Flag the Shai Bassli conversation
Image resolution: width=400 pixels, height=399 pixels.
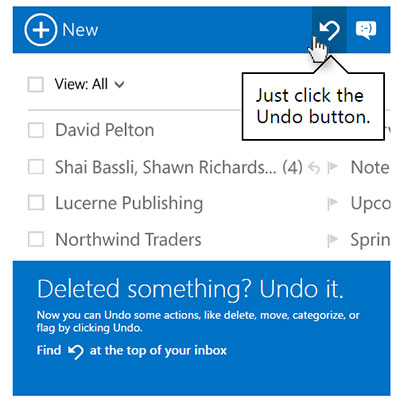(x=332, y=167)
